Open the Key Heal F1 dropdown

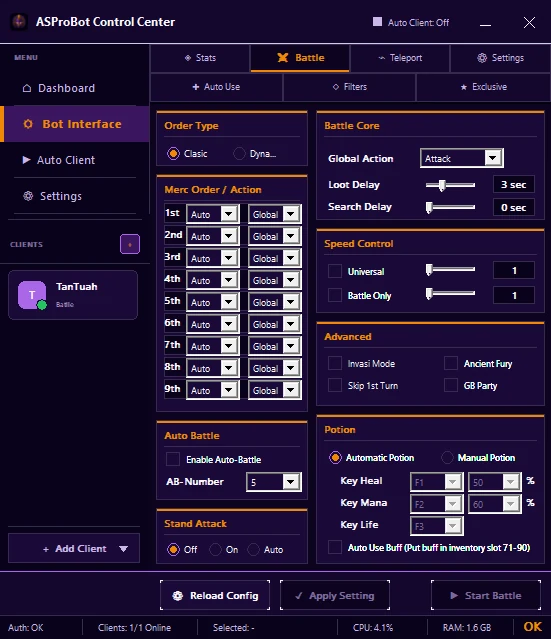coord(437,482)
